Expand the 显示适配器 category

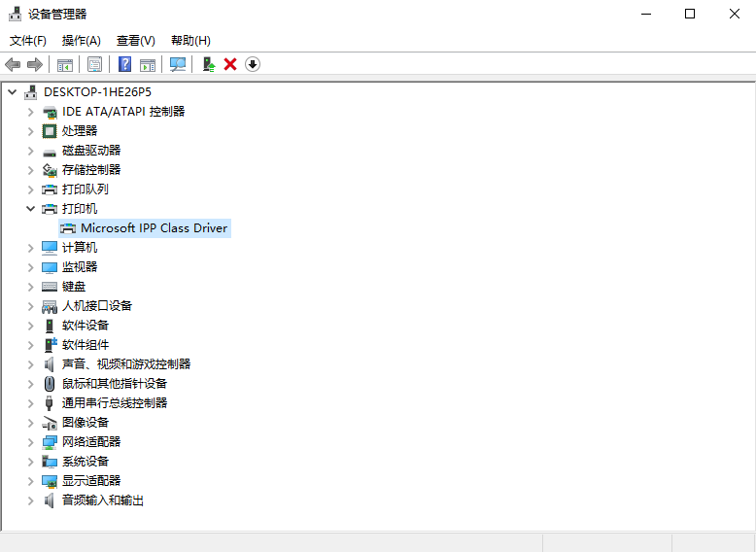[30, 480]
